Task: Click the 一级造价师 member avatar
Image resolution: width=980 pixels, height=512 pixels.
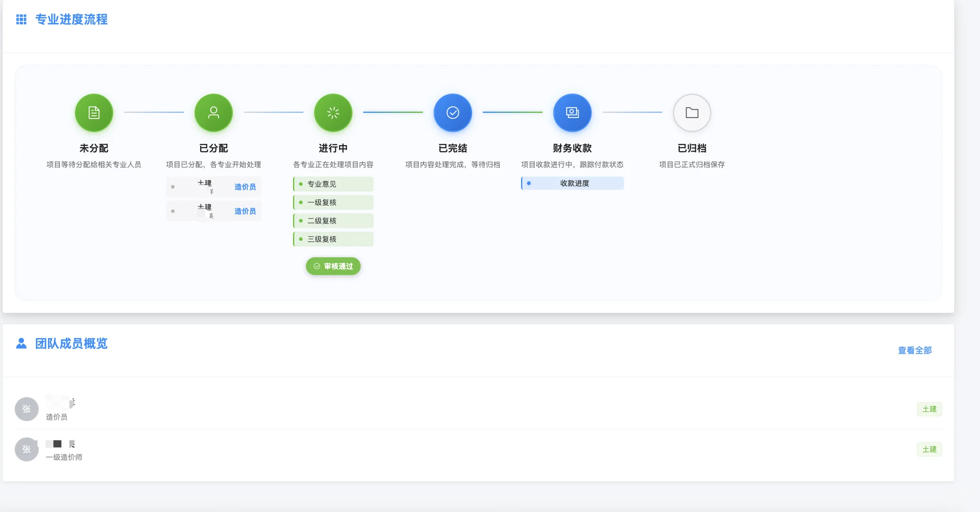Action: (x=26, y=449)
